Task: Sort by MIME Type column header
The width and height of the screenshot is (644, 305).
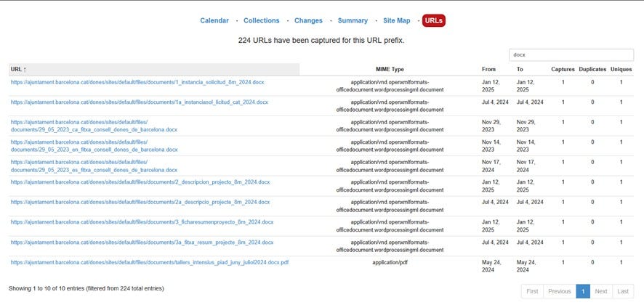Action: 390,70
